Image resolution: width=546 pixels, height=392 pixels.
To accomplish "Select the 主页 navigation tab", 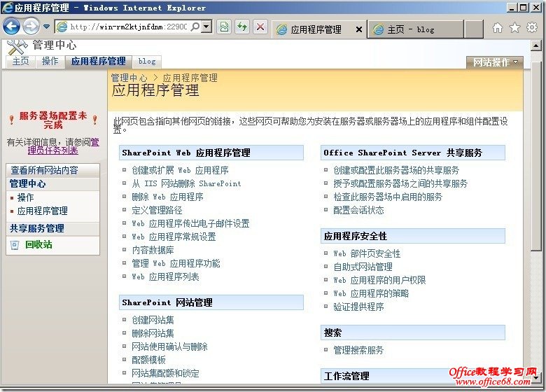I will pyautogui.click(x=21, y=62).
